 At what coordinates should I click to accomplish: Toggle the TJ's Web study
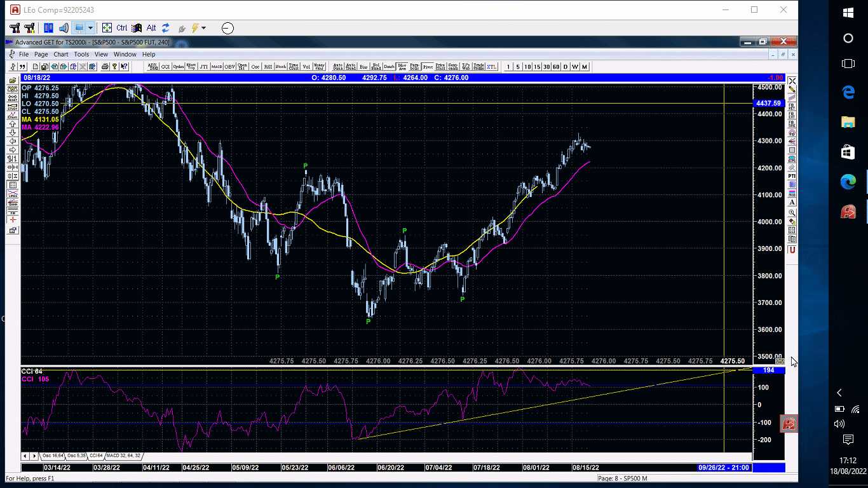coord(466,66)
